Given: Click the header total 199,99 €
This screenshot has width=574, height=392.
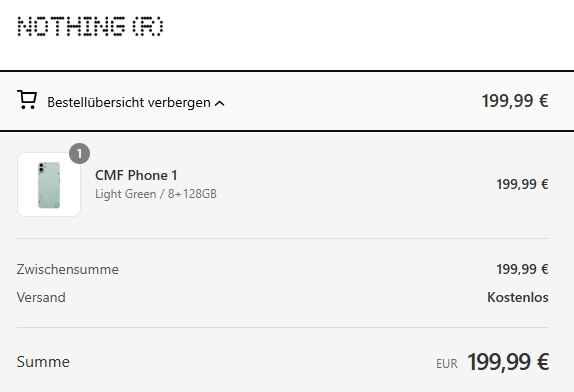Looking at the screenshot, I should pos(515,101).
